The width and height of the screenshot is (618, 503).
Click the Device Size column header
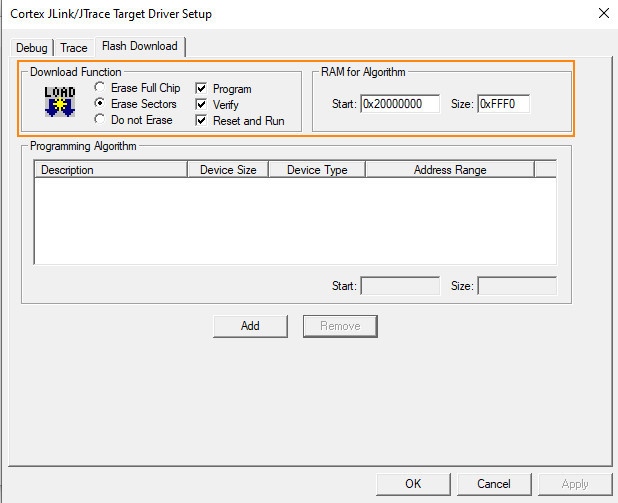click(228, 170)
